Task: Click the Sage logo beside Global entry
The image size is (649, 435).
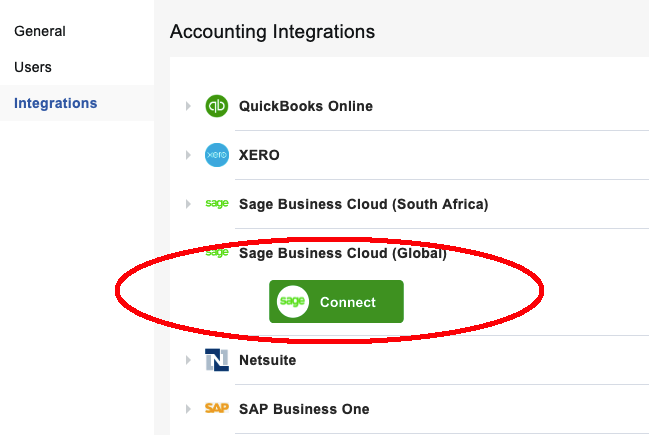Action: click(217, 253)
